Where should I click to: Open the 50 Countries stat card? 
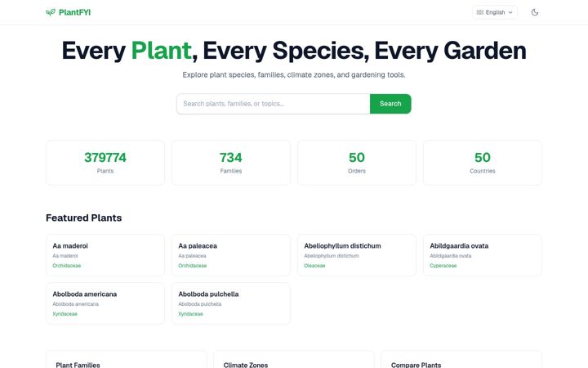(483, 163)
